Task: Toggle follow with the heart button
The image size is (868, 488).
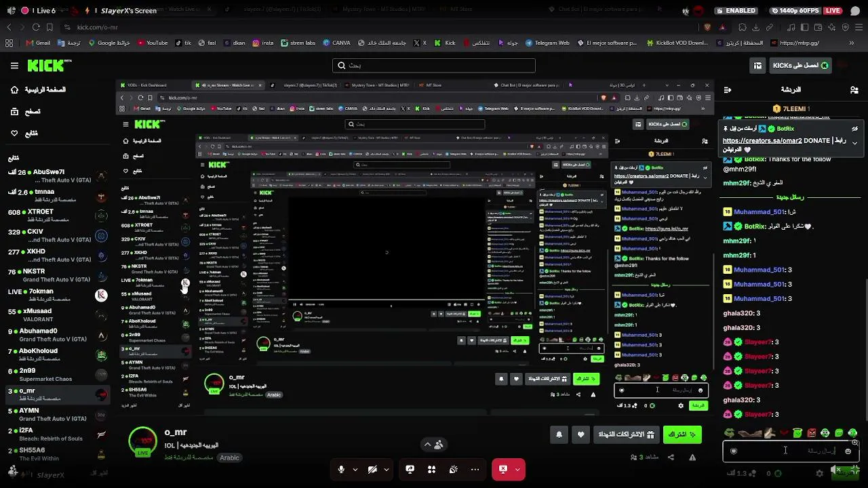Action: (x=580, y=434)
